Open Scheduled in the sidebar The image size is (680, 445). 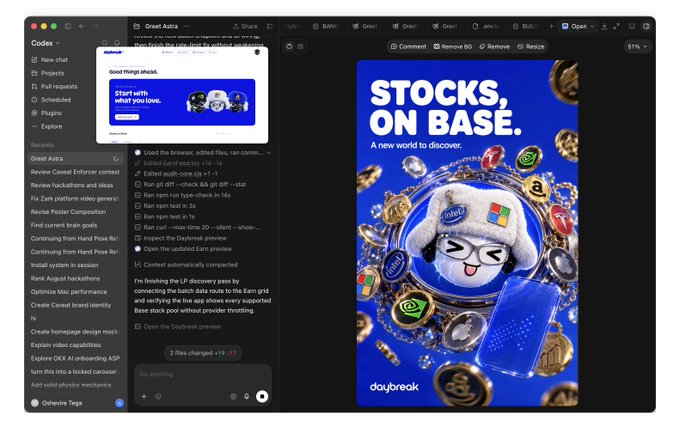point(51,100)
